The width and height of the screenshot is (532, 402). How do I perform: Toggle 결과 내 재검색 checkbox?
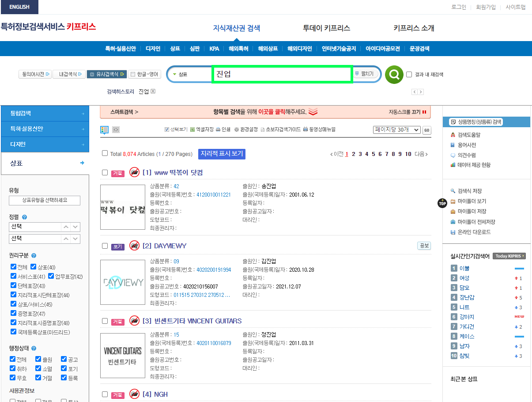pos(409,74)
